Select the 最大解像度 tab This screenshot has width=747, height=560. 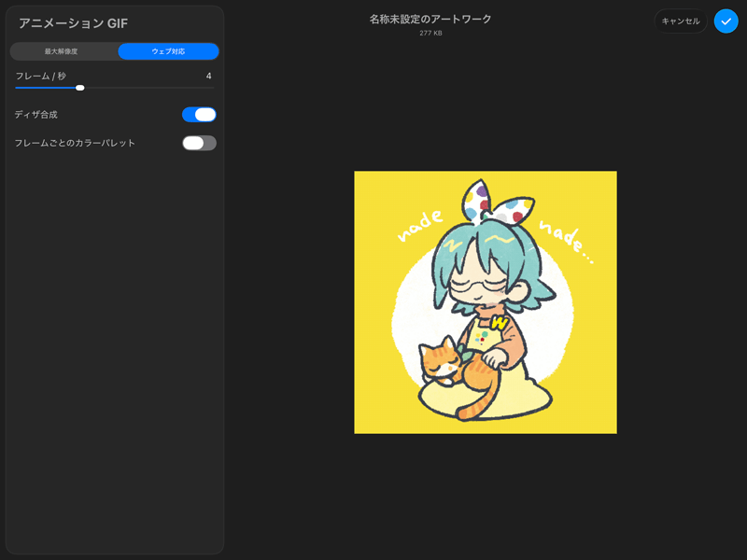pyautogui.click(x=62, y=51)
